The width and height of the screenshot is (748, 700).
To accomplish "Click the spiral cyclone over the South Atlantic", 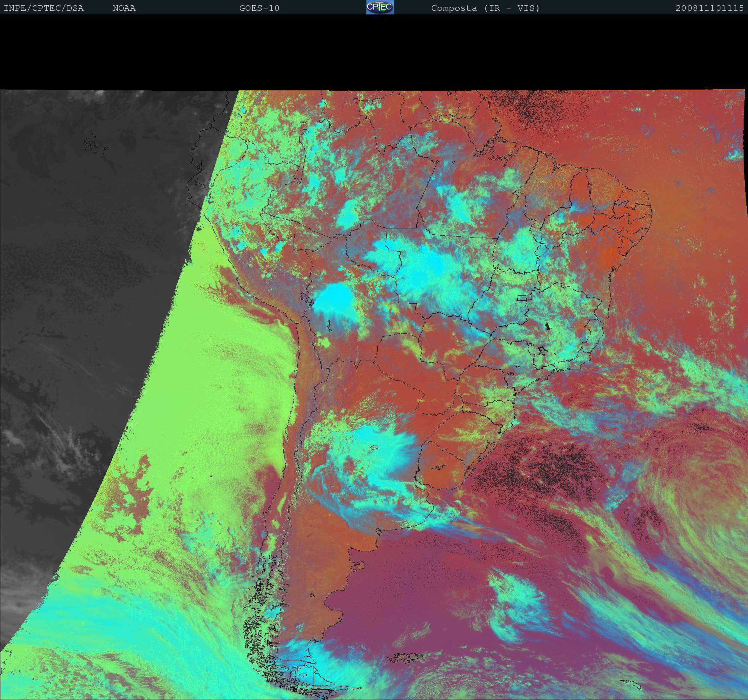I will 688,492.
